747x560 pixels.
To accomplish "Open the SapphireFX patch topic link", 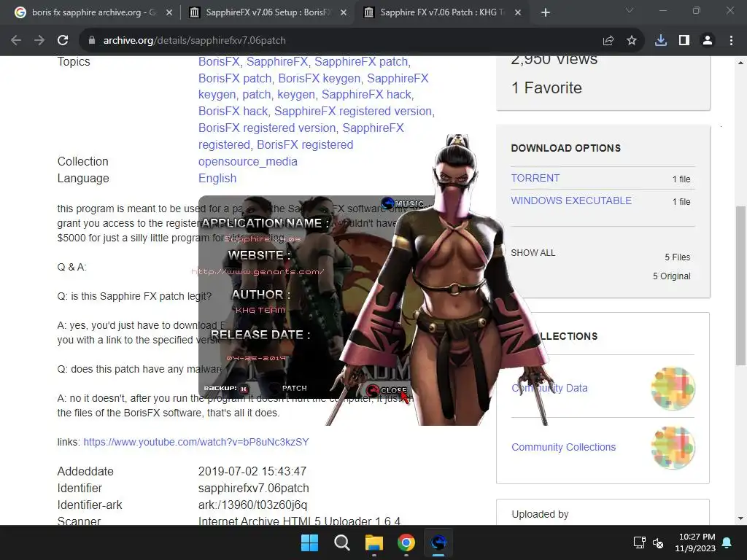I will coord(361,61).
